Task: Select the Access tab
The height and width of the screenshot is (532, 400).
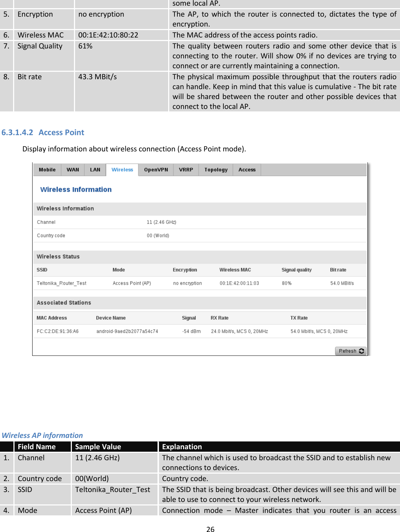Action: (247, 169)
